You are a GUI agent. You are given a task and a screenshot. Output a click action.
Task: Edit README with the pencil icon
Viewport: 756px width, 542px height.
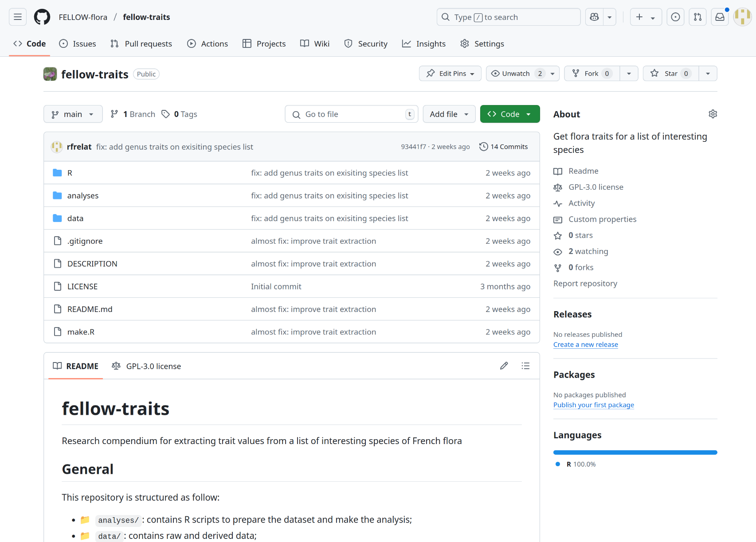[x=504, y=366]
